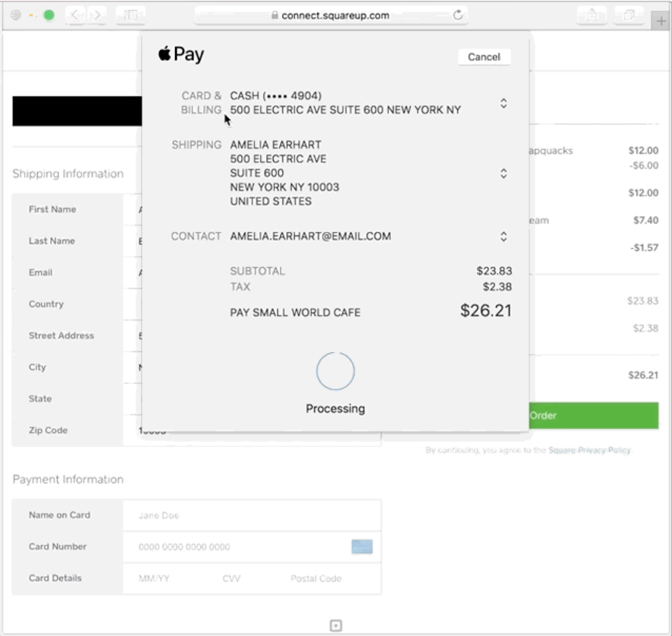Click the Processing progress spinner
The width and height of the screenshot is (672, 636).
tap(334, 371)
